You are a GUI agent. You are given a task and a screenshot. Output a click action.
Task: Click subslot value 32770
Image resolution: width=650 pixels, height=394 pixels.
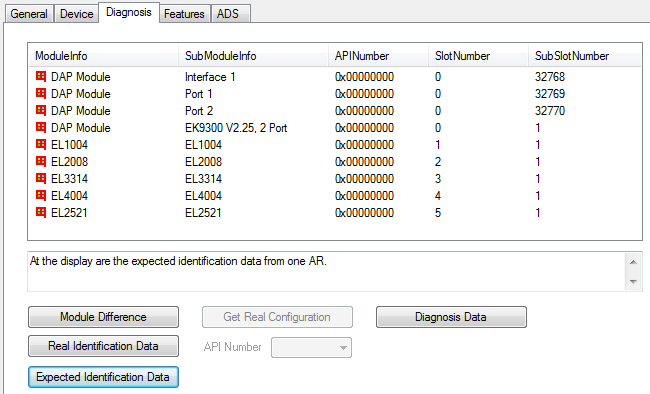pos(550,111)
